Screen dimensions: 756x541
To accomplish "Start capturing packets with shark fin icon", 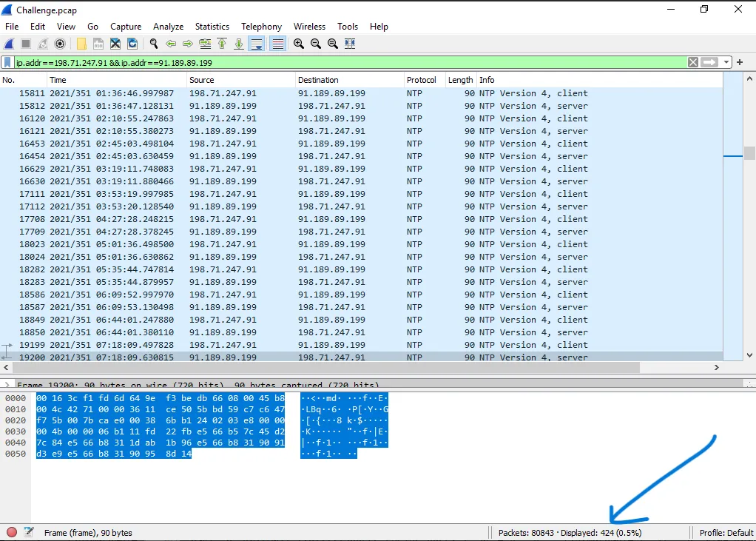I will [9, 44].
